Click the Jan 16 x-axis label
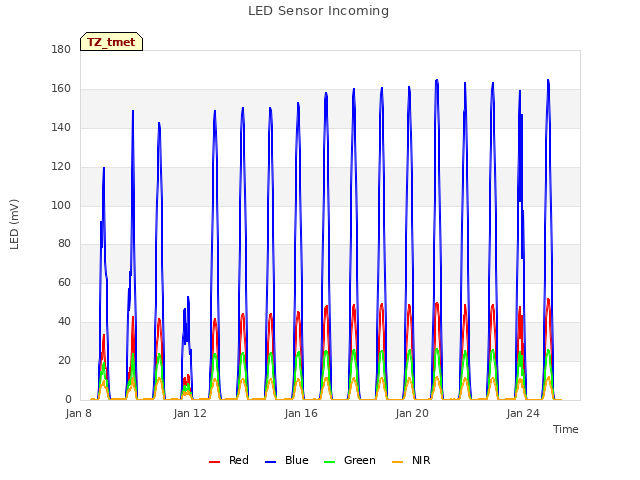 [x=301, y=413]
